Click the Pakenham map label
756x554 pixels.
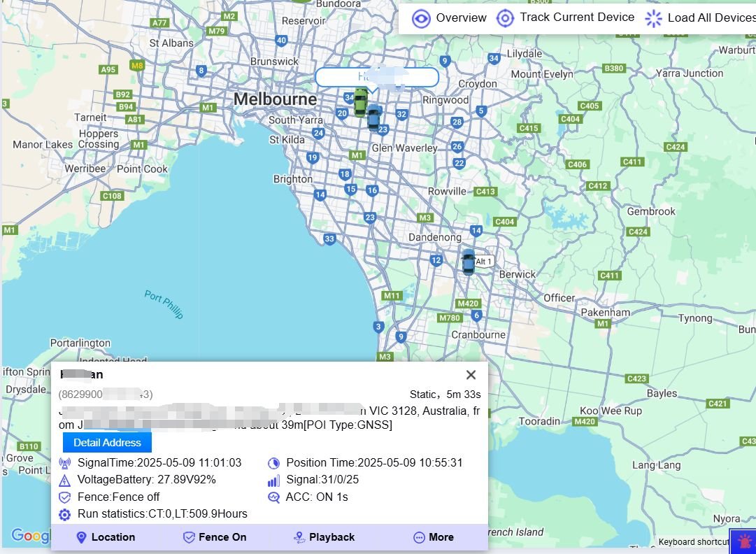606,313
